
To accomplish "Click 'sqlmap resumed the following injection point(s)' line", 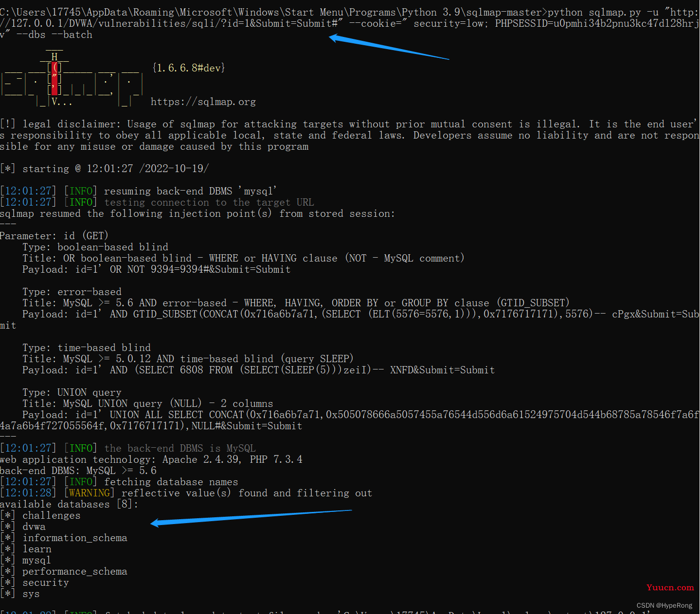I will click(197, 213).
